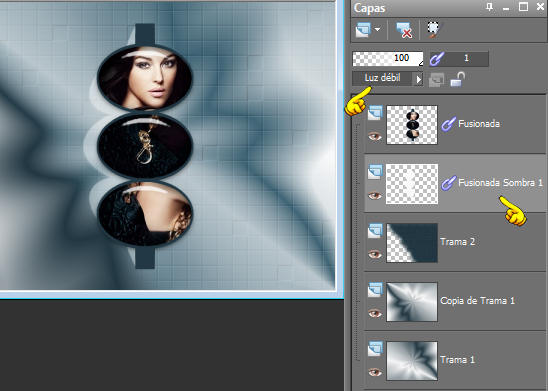Expand blend mode list with arrow button

pos(419,79)
